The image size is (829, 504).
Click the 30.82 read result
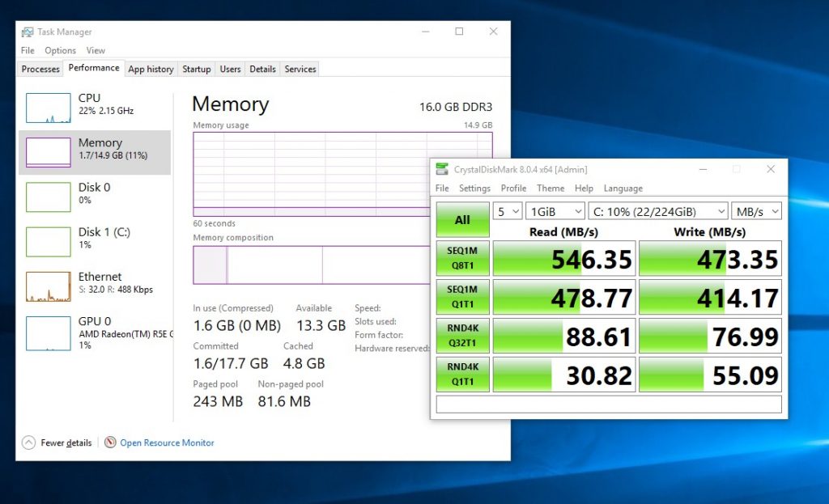(564, 374)
